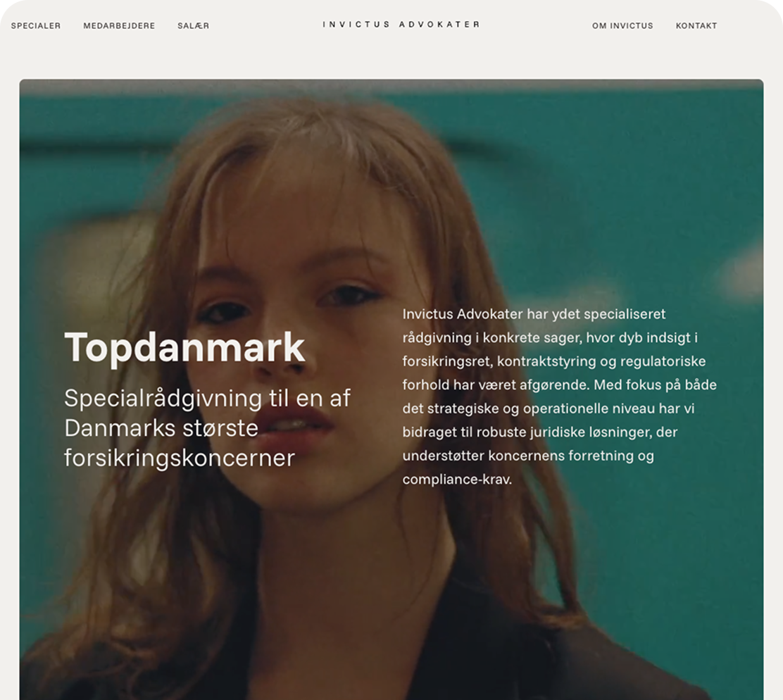Click the 'bidraget til robuste juridiske' line
The height and width of the screenshot is (700, 783).
[540, 432]
